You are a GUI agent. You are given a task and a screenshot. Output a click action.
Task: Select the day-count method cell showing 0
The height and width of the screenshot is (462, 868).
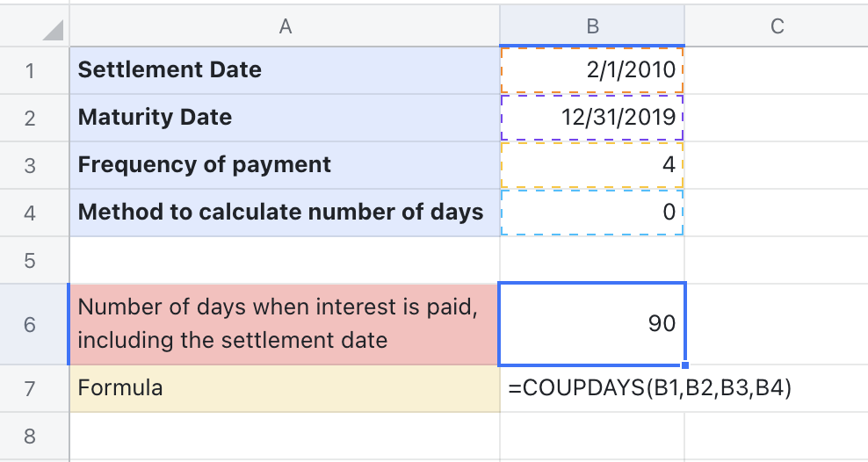coord(592,212)
